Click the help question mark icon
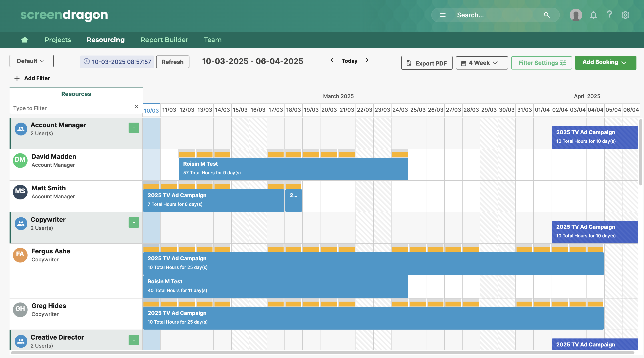The height and width of the screenshot is (358, 644). point(609,14)
